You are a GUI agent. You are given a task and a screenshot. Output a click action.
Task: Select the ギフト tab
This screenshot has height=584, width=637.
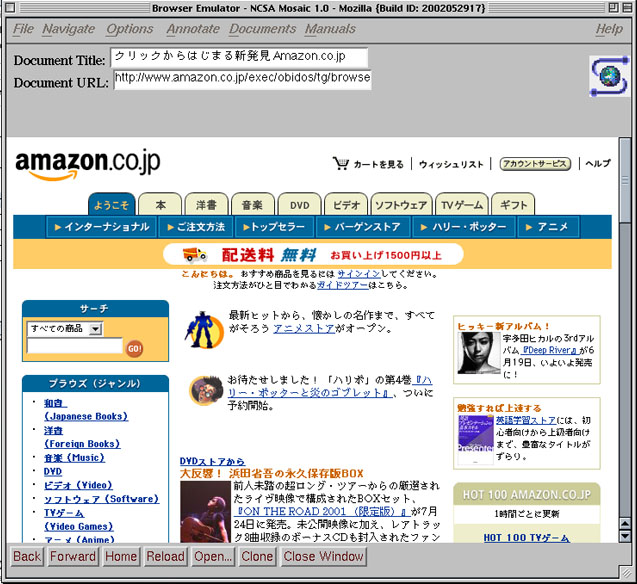click(513, 204)
